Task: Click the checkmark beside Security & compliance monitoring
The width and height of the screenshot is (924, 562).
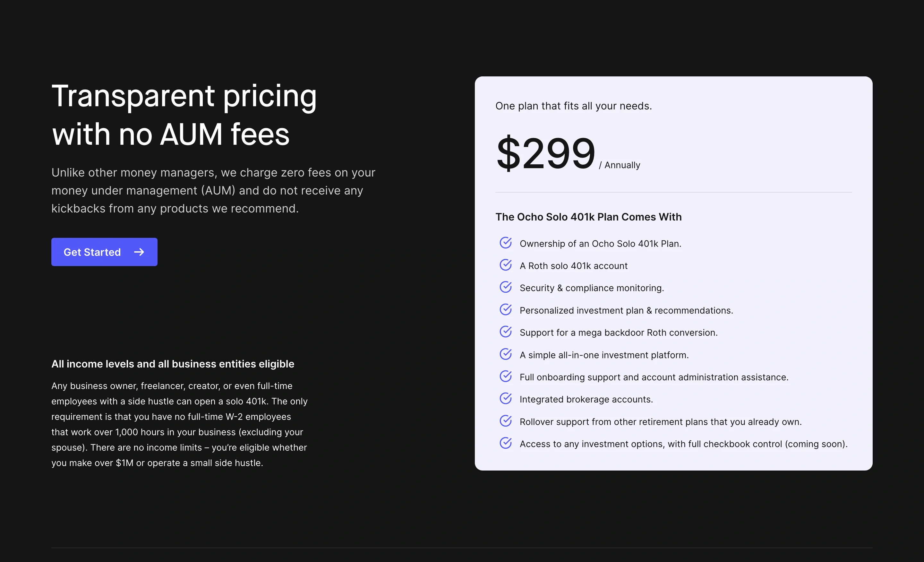Action: [x=506, y=287]
